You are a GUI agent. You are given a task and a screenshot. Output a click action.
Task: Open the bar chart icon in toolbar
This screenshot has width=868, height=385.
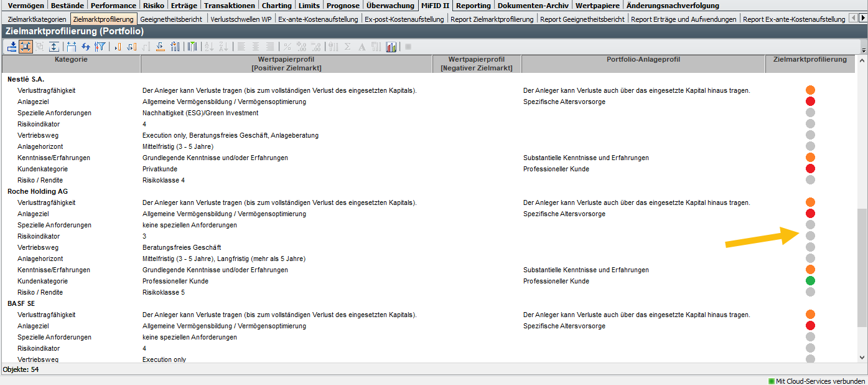coord(391,47)
